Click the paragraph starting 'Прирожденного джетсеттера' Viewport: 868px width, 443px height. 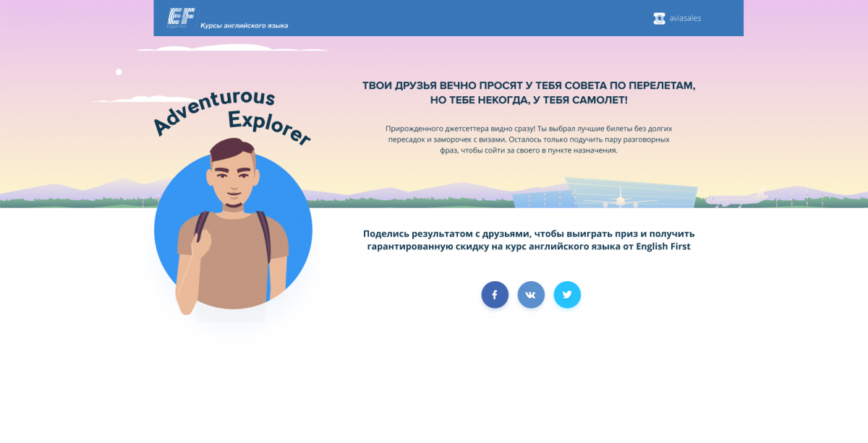528,139
